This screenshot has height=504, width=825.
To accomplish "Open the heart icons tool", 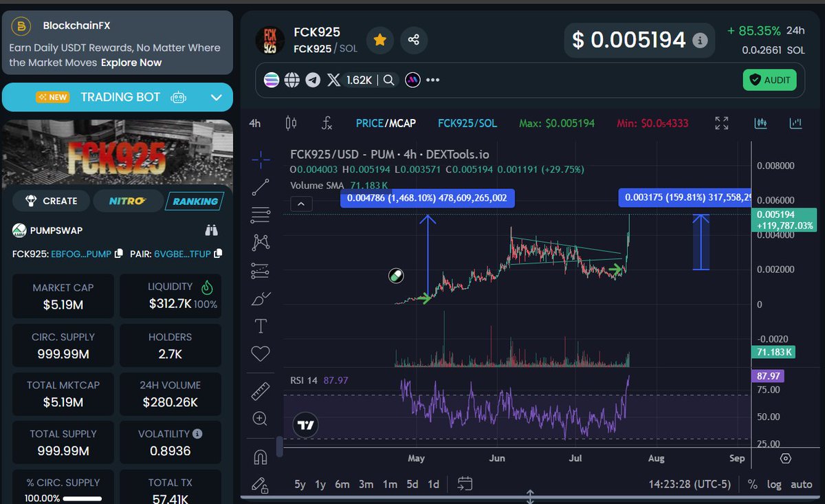I will (261, 354).
